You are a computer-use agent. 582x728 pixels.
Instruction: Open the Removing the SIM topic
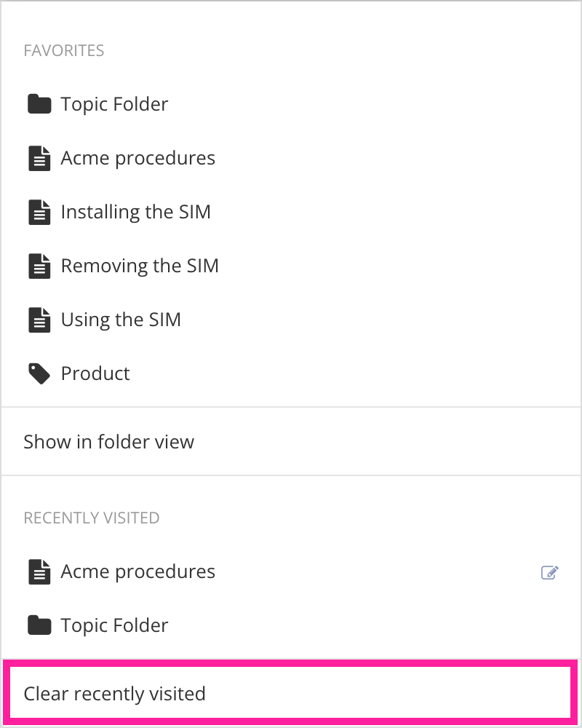point(140,266)
